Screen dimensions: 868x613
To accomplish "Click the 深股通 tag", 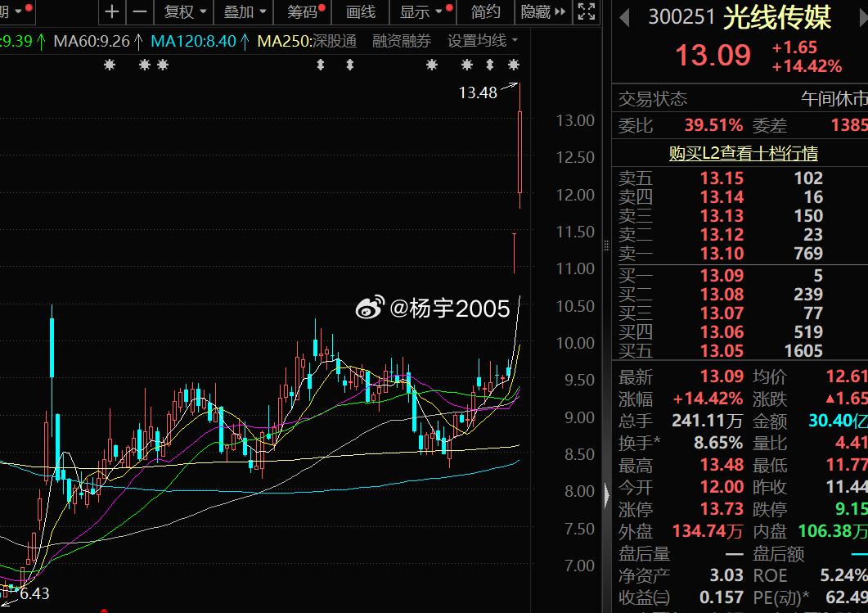I will coord(334,41).
